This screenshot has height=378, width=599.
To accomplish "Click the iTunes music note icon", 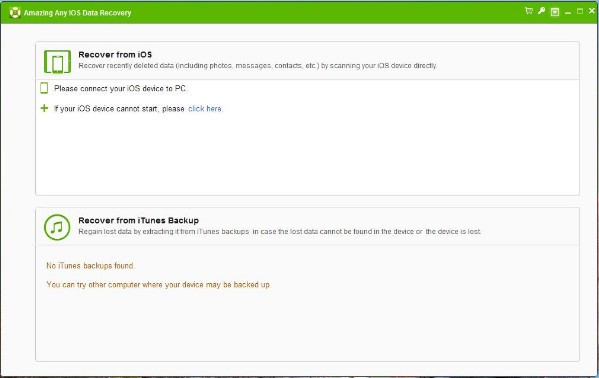I will click(57, 227).
